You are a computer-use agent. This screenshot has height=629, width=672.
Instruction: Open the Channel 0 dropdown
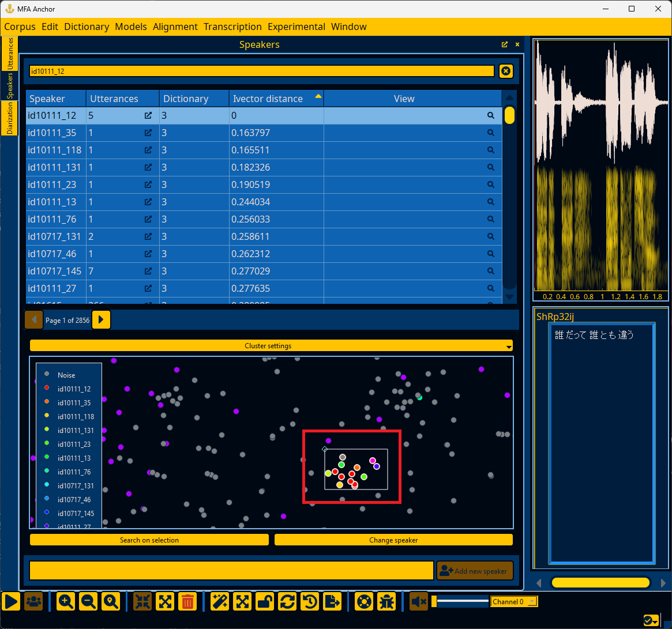(x=513, y=601)
